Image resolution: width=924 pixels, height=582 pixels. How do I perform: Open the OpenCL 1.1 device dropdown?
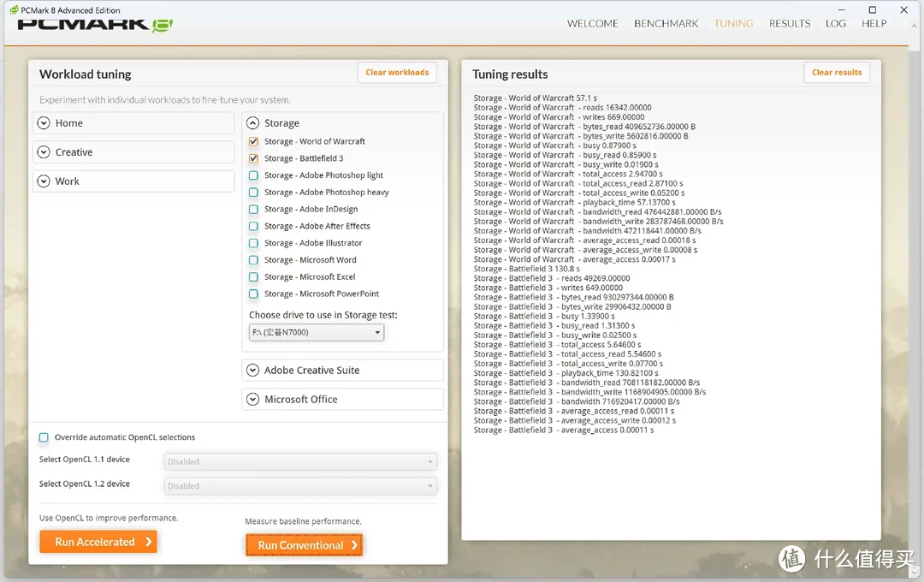click(300, 461)
